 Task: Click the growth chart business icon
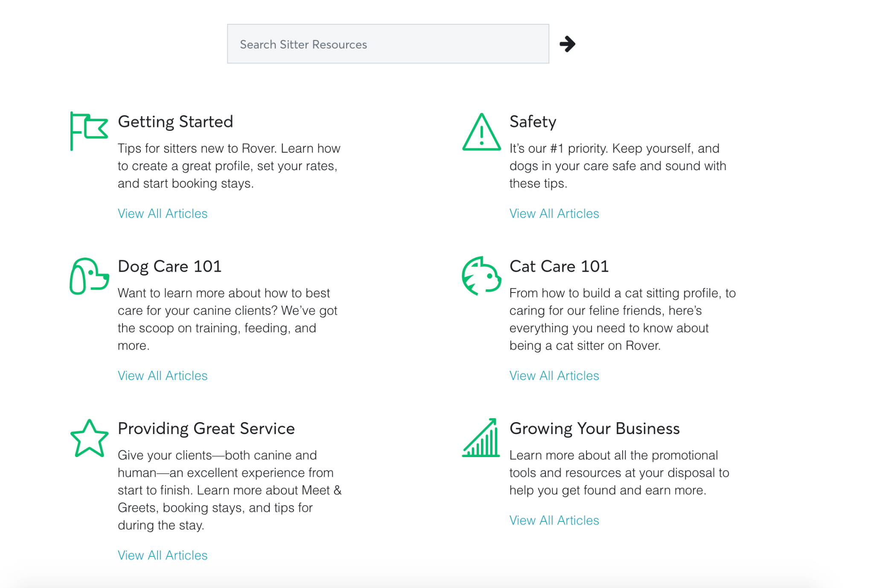tap(481, 438)
